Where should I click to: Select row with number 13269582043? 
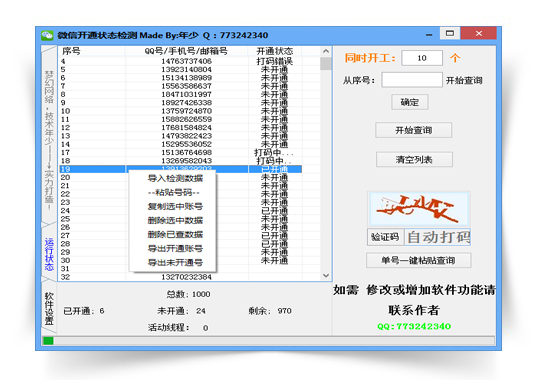[x=180, y=161]
